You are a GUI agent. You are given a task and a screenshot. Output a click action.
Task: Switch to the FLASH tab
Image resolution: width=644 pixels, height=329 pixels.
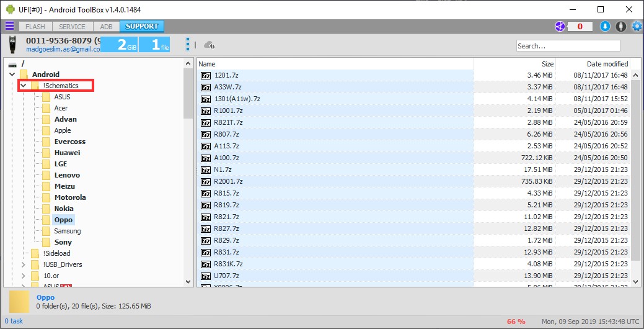click(x=35, y=26)
